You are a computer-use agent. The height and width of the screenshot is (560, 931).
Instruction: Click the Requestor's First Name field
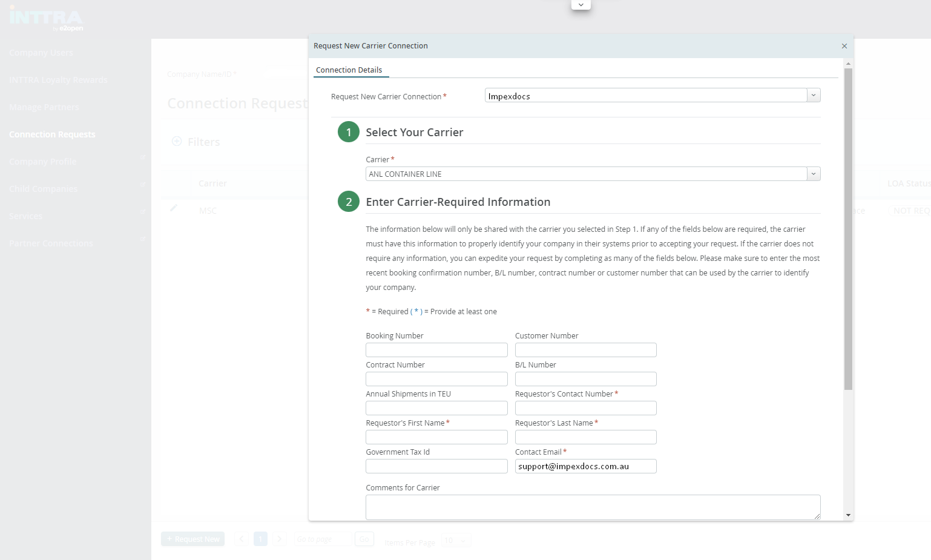(x=436, y=437)
